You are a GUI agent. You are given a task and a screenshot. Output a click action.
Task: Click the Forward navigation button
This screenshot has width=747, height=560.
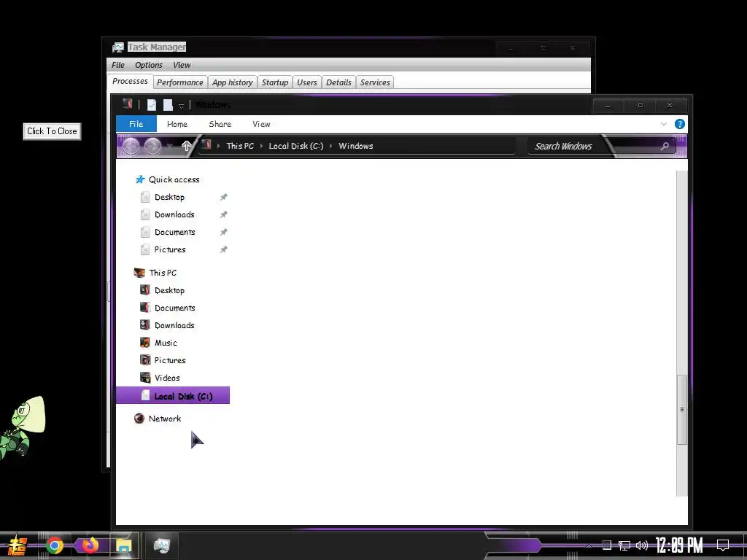(152, 146)
